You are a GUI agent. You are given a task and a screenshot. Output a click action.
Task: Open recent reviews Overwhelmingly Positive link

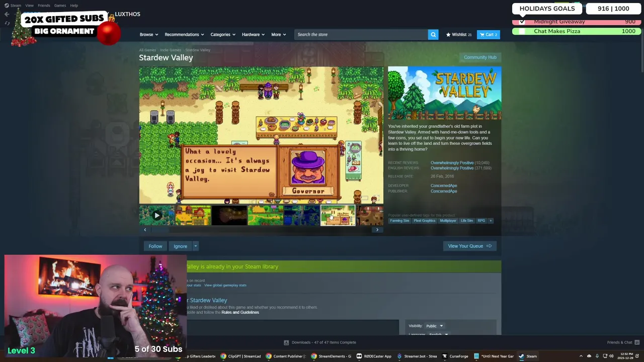click(452, 163)
